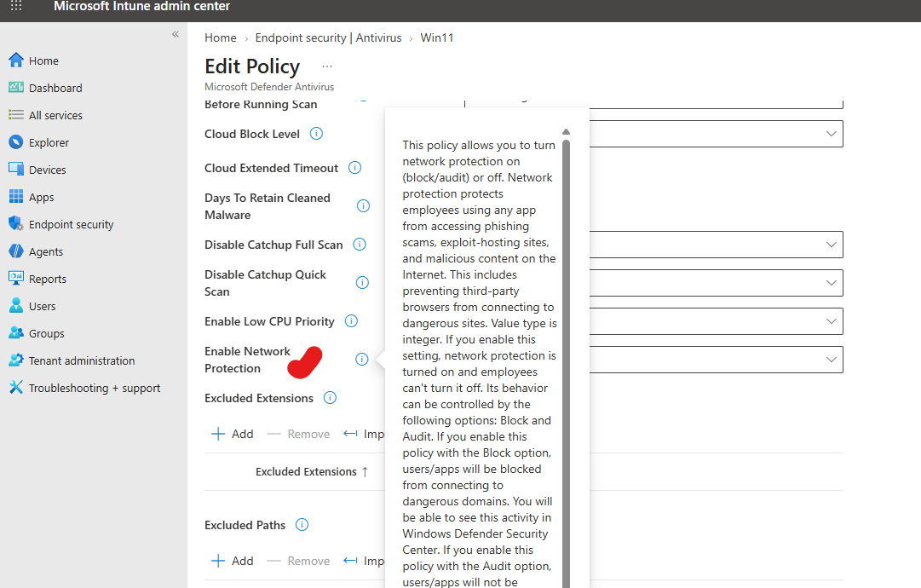Go to Home breadcrumb link
The image size is (921, 588).
221,37
